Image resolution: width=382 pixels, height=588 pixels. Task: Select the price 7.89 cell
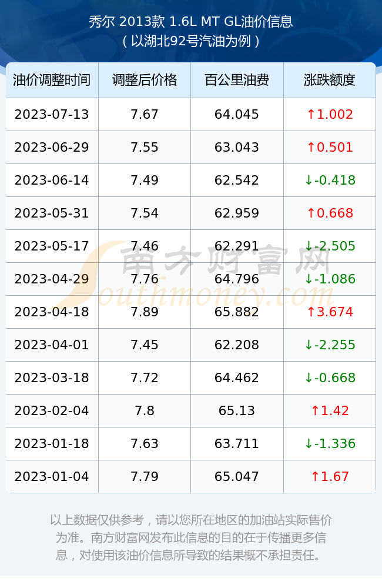(x=145, y=312)
